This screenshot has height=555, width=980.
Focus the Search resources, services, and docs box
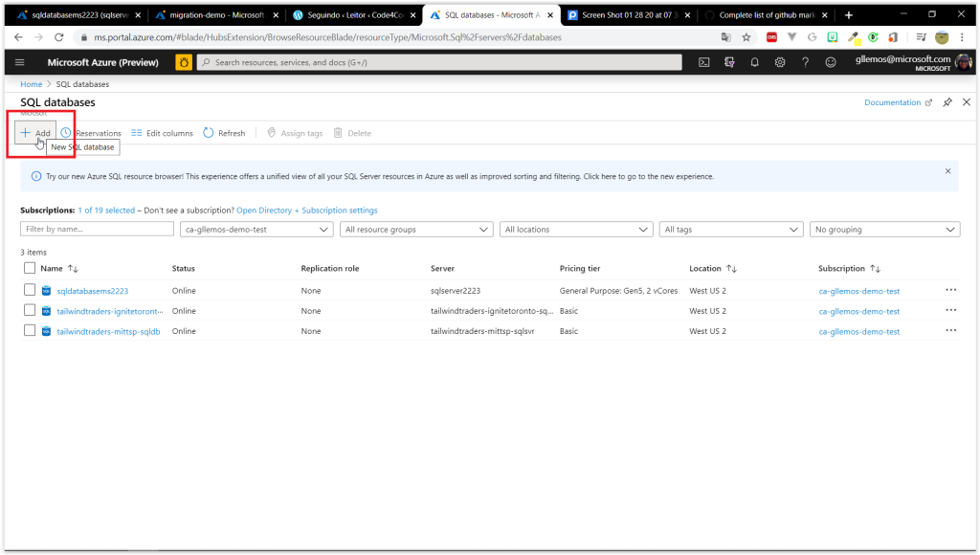(439, 62)
